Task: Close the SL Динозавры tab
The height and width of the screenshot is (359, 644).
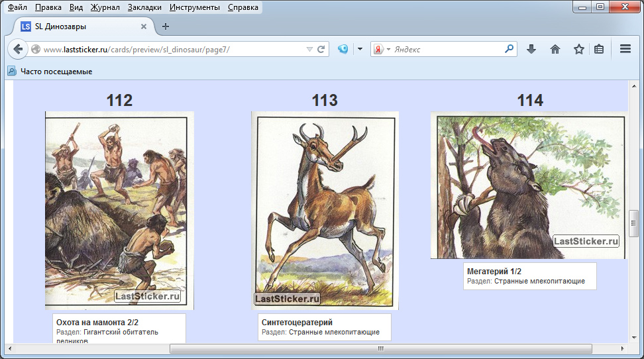Action: pyautogui.click(x=144, y=26)
